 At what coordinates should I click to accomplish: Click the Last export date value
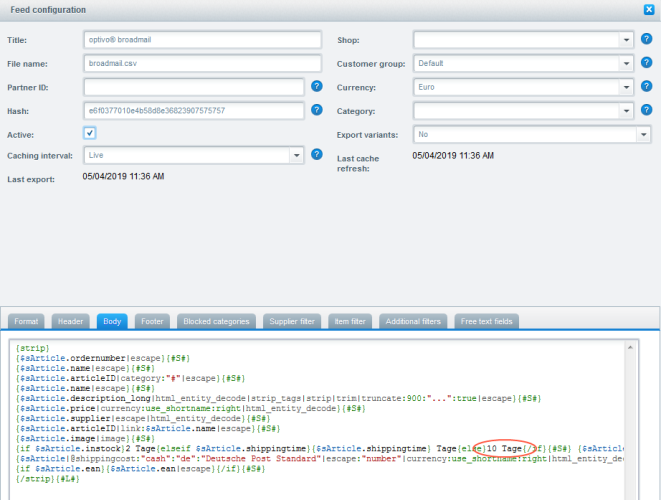pos(123,176)
